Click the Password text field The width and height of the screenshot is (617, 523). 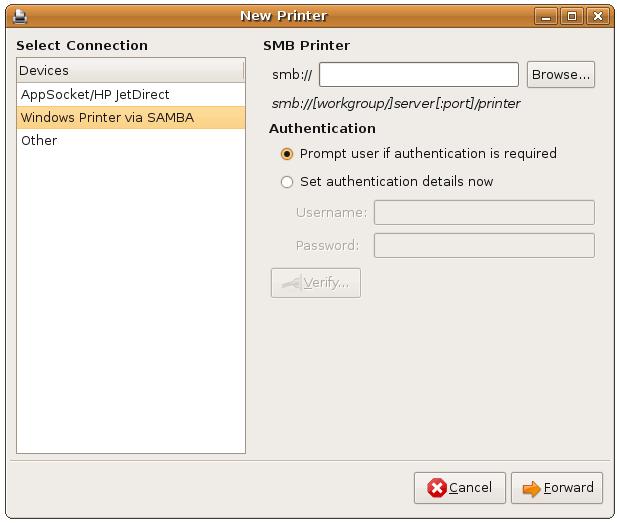(484, 246)
